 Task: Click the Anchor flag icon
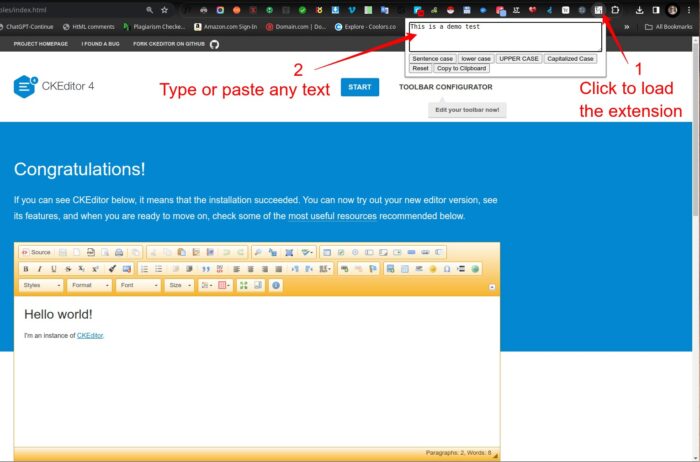(x=373, y=269)
